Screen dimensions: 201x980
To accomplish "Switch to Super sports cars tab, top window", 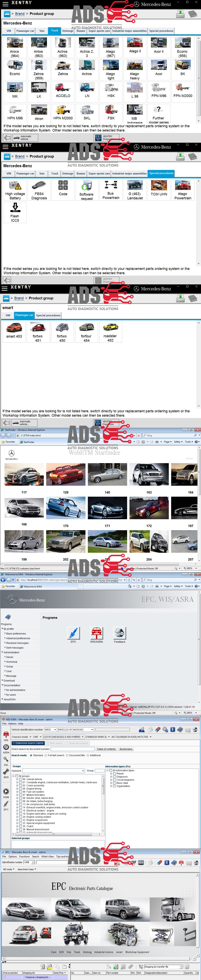I will [x=99, y=31].
